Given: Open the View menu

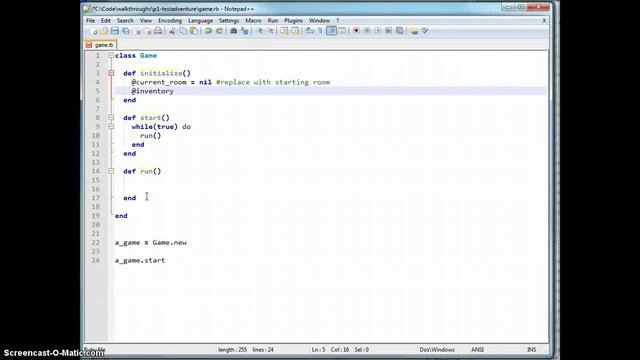Looking at the screenshot, I should pyautogui.click(x=146, y=20).
